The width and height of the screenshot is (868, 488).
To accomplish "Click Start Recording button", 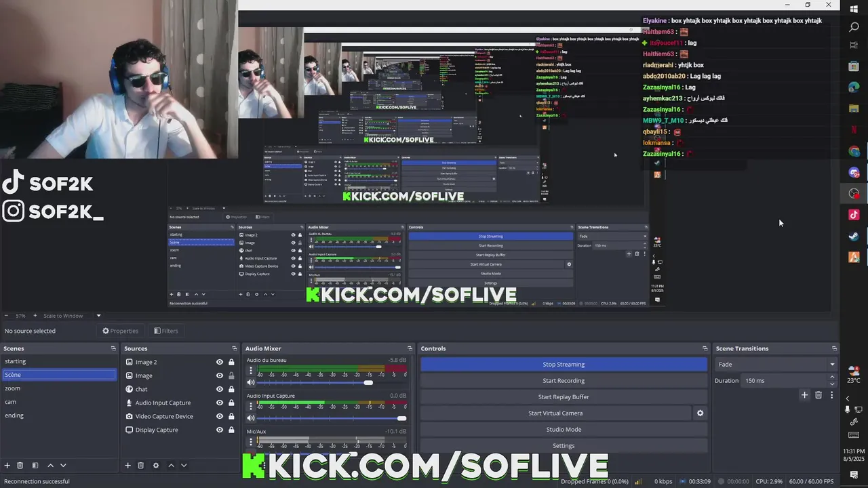I will (564, 380).
